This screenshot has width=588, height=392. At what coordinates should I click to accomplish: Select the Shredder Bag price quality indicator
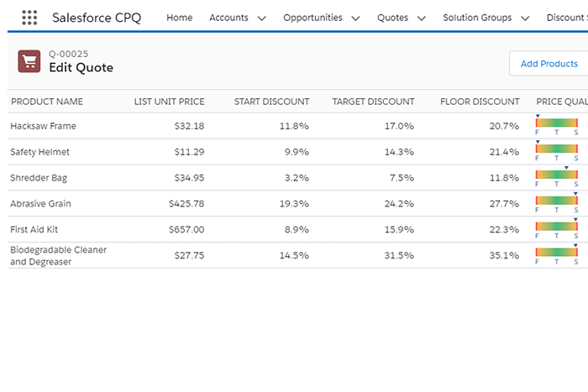point(557,175)
